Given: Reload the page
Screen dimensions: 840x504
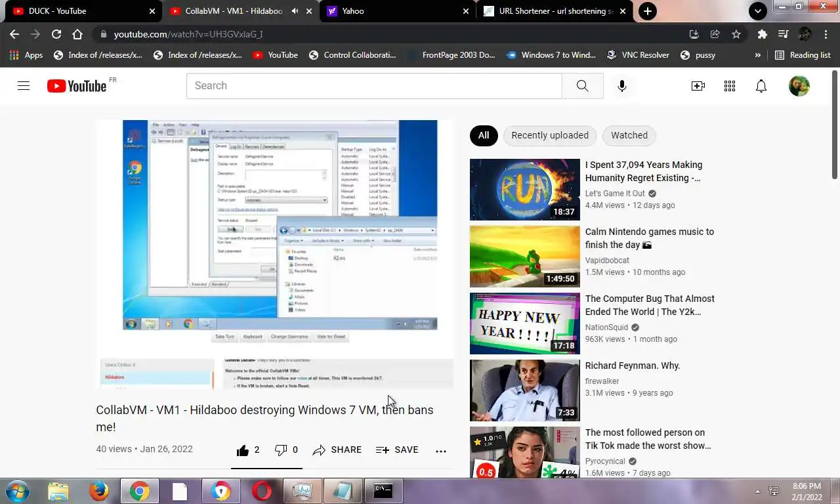Looking at the screenshot, I should tap(56, 34).
